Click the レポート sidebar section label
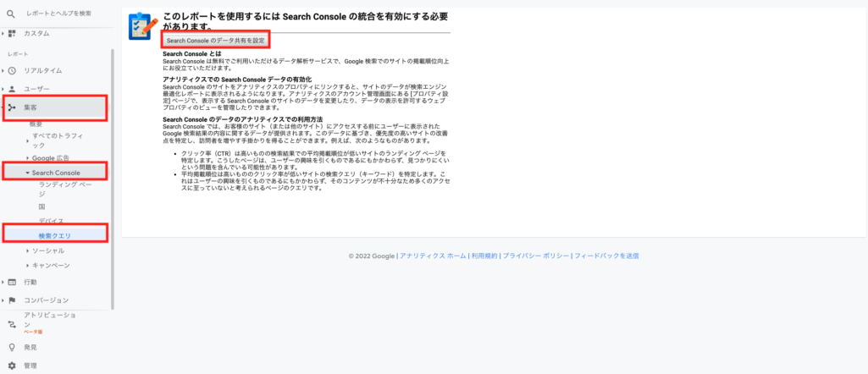Image resolution: width=868 pixels, height=374 pixels. pyautogui.click(x=18, y=54)
